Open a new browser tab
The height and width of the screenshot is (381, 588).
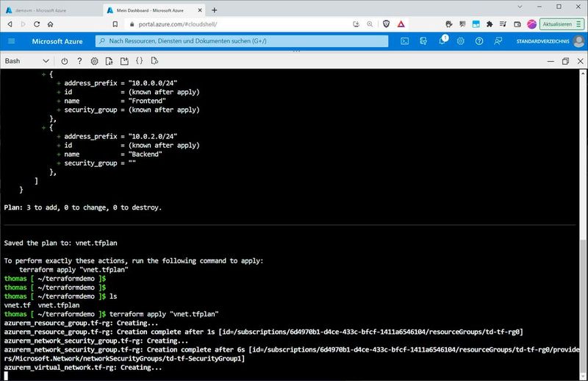tap(214, 10)
